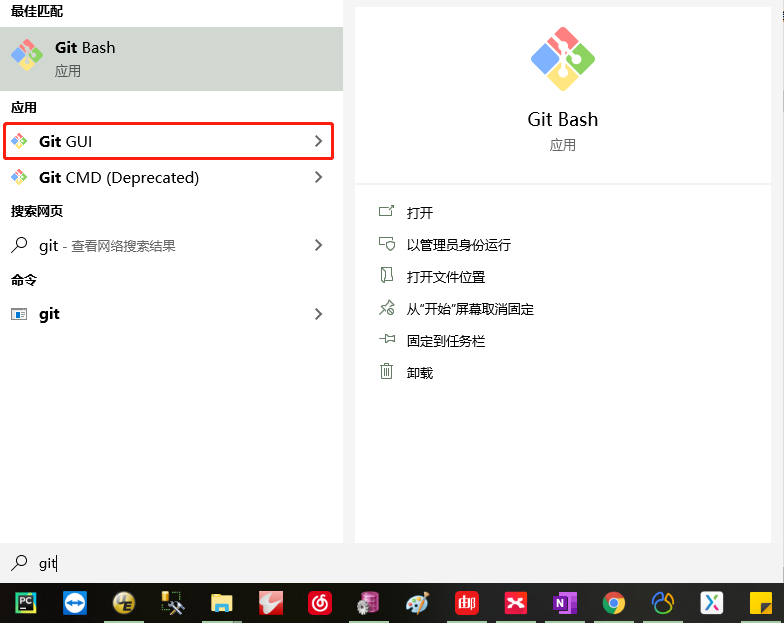Click the teal X taskbar icon

point(712,603)
